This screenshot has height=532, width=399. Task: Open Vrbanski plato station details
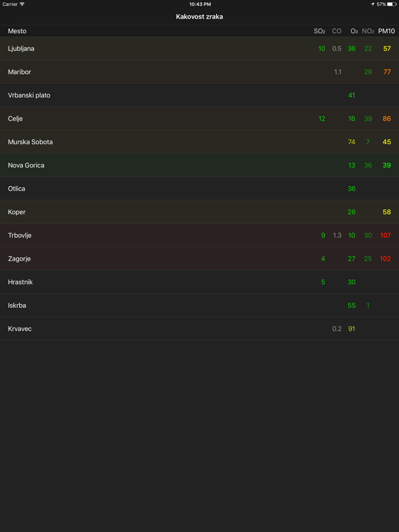click(199, 96)
